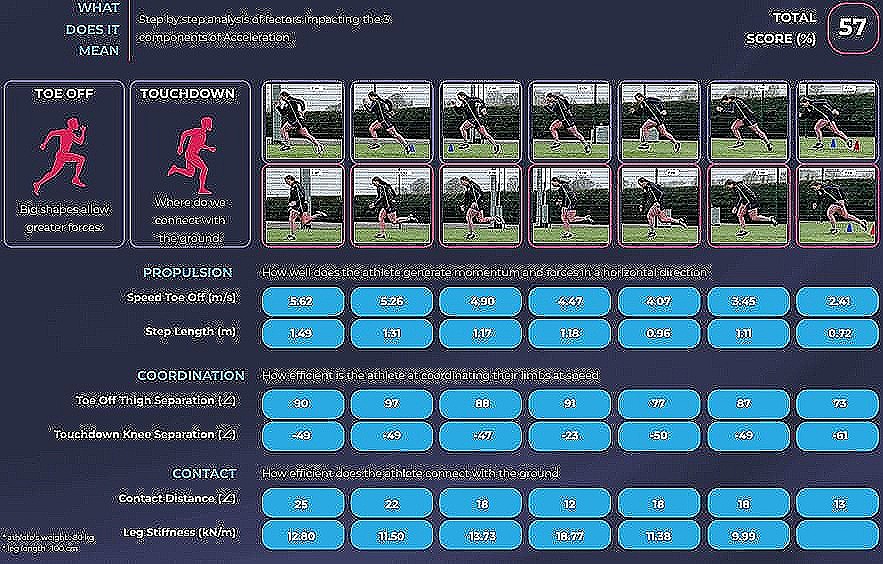This screenshot has width=883, height=564.
Task: Click the PROPULSION section heading
Action: coord(188,272)
